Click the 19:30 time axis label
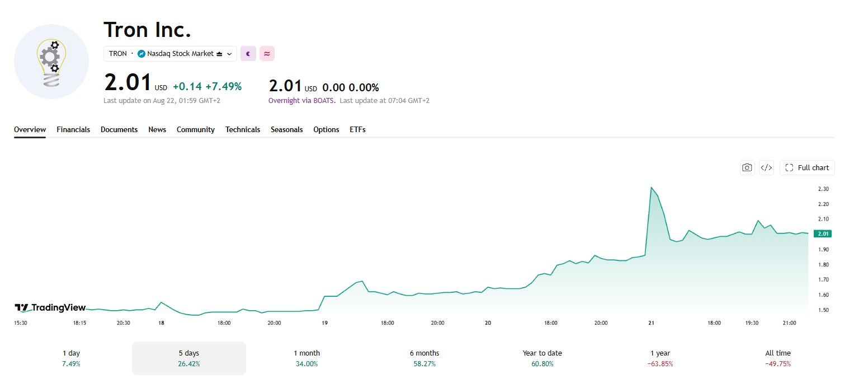 tap(752, 323)
